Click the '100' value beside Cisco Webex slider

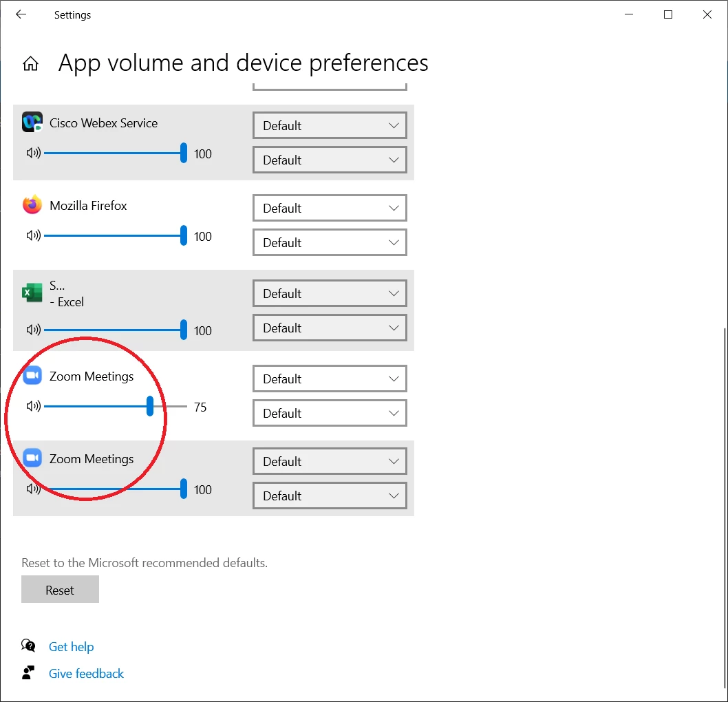(202, 153)
